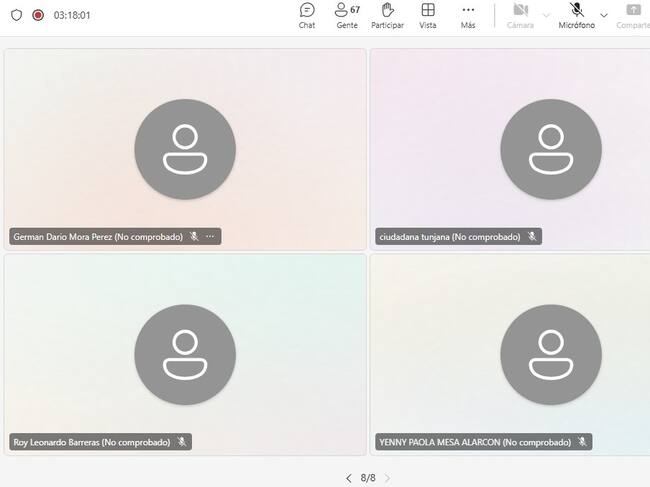This screenshot has height=487, width=650.
Task: Expand the camera options dropdown arrow
Action: [546, 15]
